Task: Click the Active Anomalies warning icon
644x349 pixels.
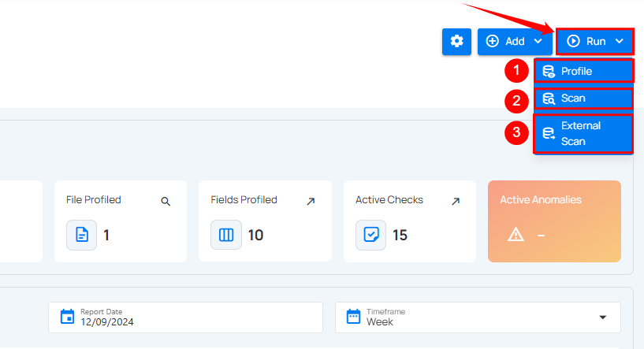Action: (x=516, y=235)
